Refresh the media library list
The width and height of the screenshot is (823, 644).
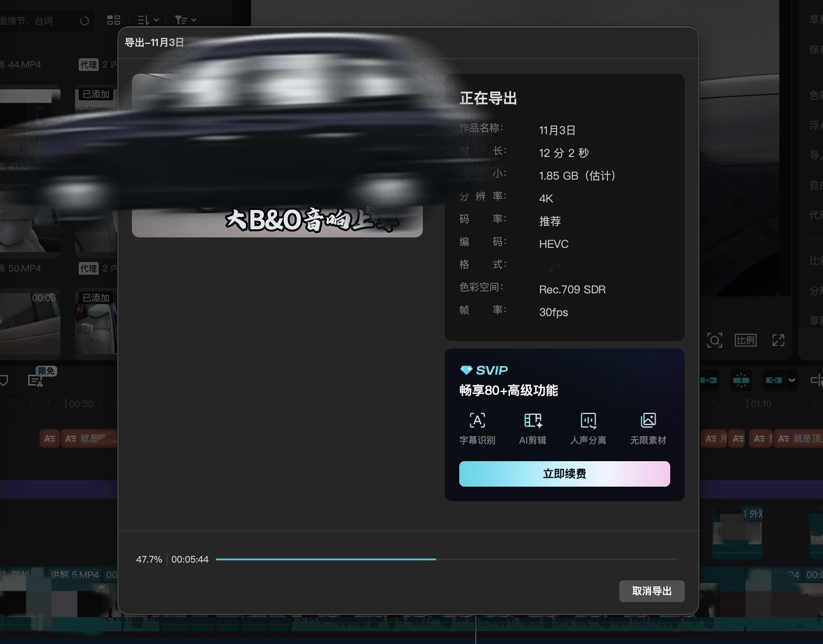pos(85,20)
